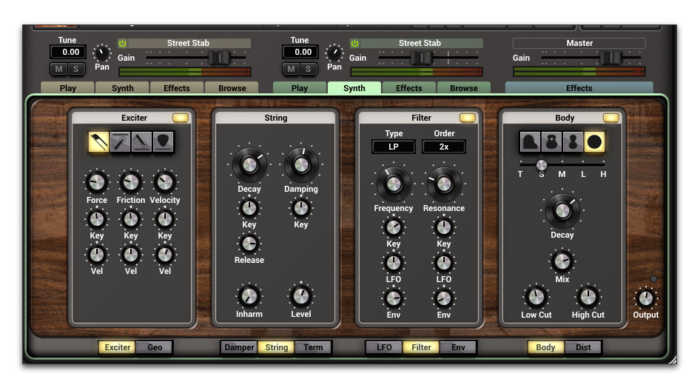This screenshot has width=700, height=388.
Task: Show the String page button
Action: pyautogui.click(x=276, y=347)
